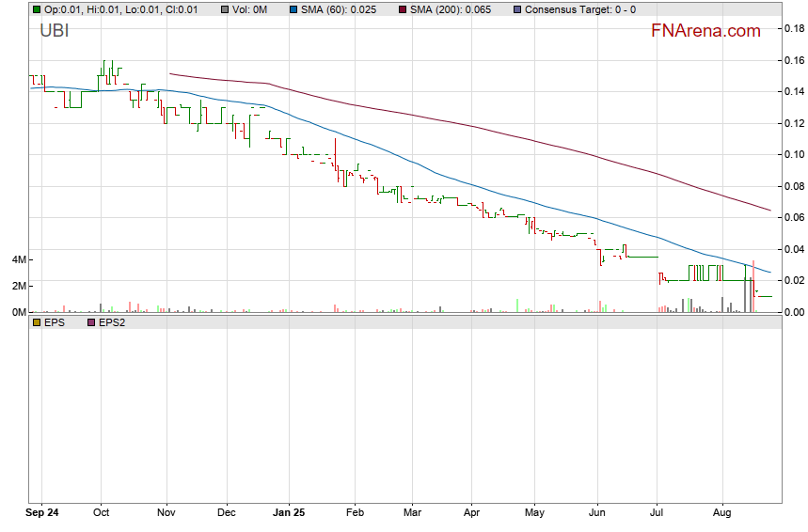
Task: Click the Consensus Target: 0 - 0 label
Action: tap(580, 9)
